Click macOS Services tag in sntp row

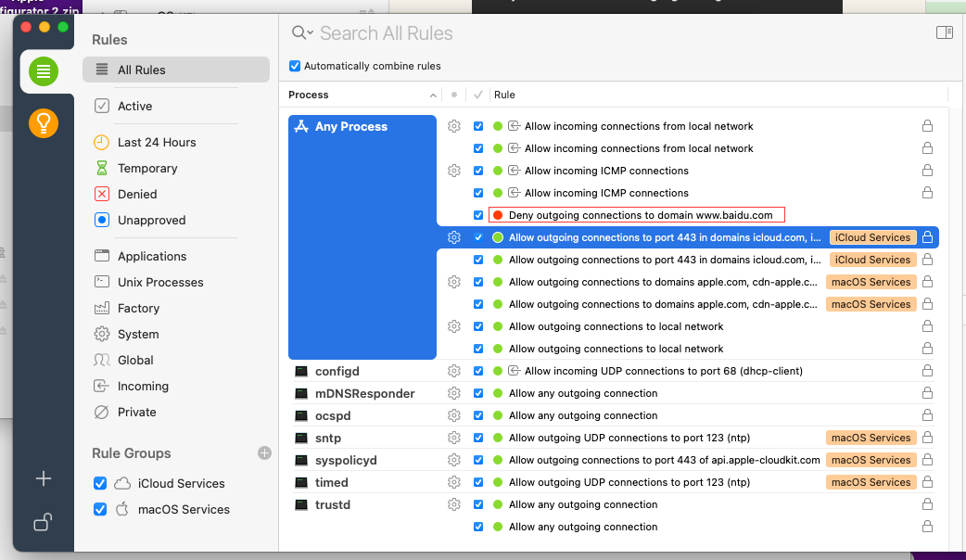871,438
